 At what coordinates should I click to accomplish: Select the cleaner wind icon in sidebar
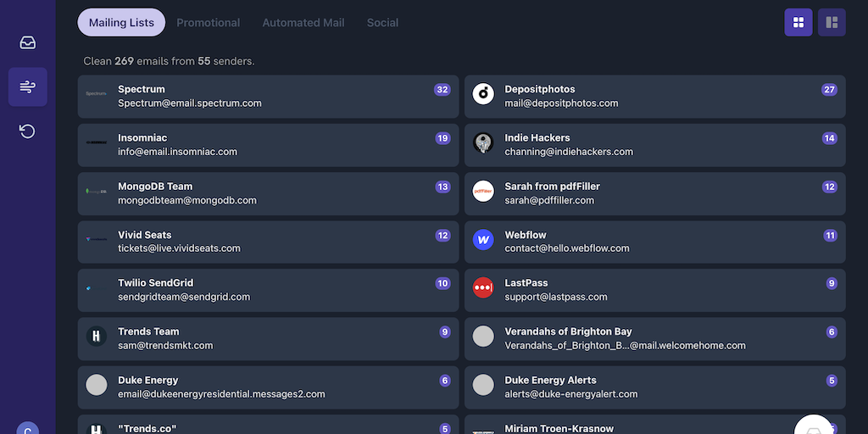[x=27, y=86]
